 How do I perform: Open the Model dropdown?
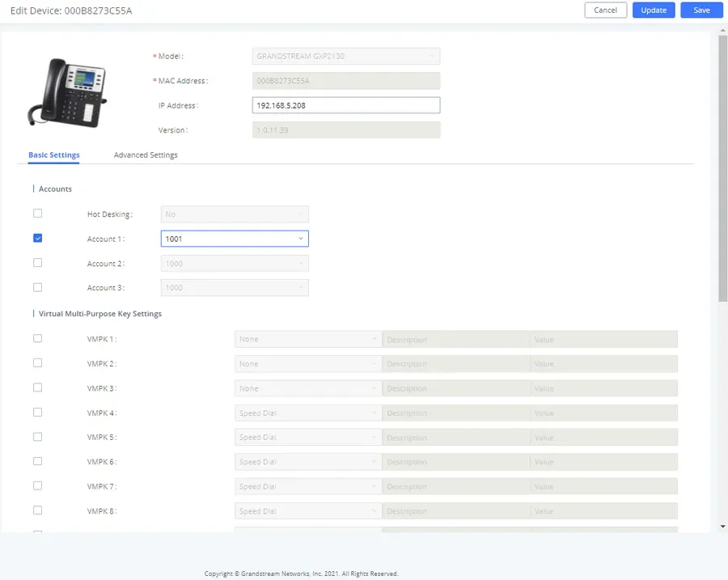coord(346,56)
